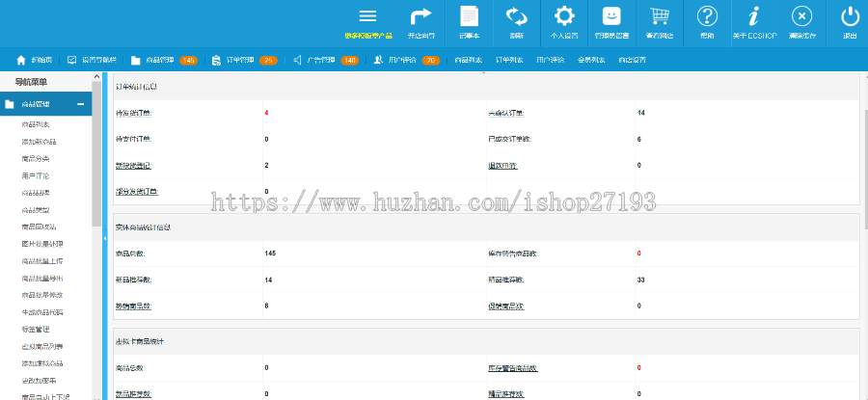Screen dimensions: 868x400
Task: Select 更改加密串 in the sidebar
Action: point(39,381)
